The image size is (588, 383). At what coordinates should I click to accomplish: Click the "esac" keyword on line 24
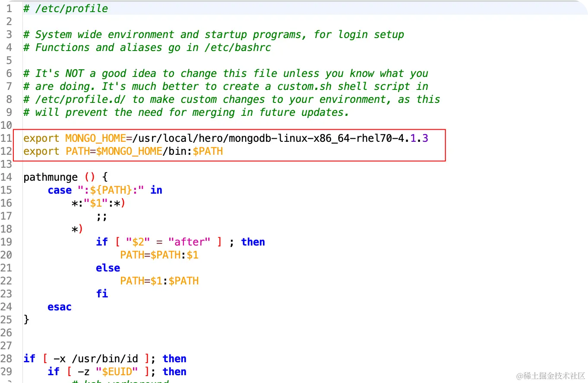(x=60, y=307)
